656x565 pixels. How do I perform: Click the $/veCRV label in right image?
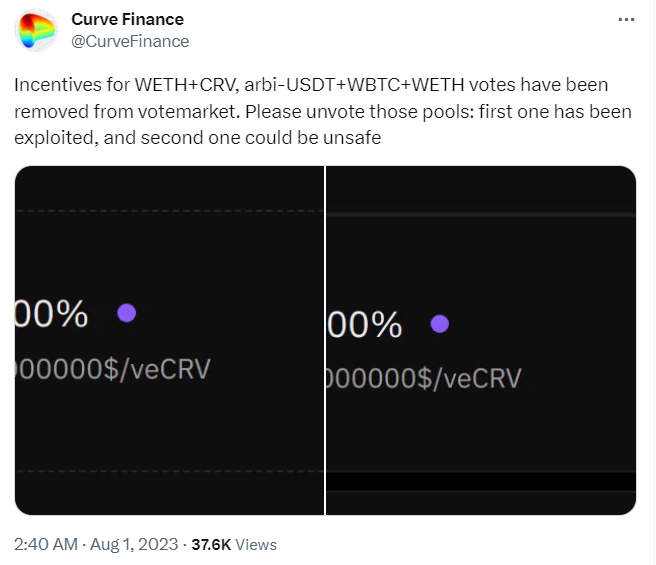coord(474,379)
